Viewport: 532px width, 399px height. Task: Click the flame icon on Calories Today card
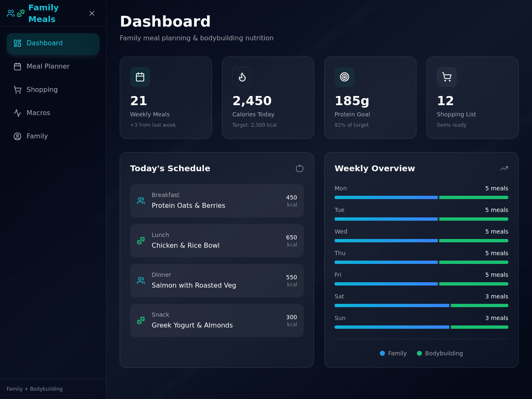(x=242, y=77)
